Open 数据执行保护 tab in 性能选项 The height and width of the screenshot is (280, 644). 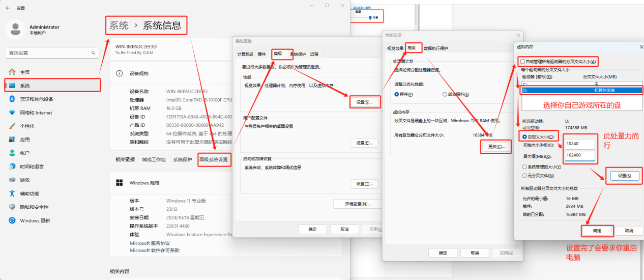pos(435,48)
